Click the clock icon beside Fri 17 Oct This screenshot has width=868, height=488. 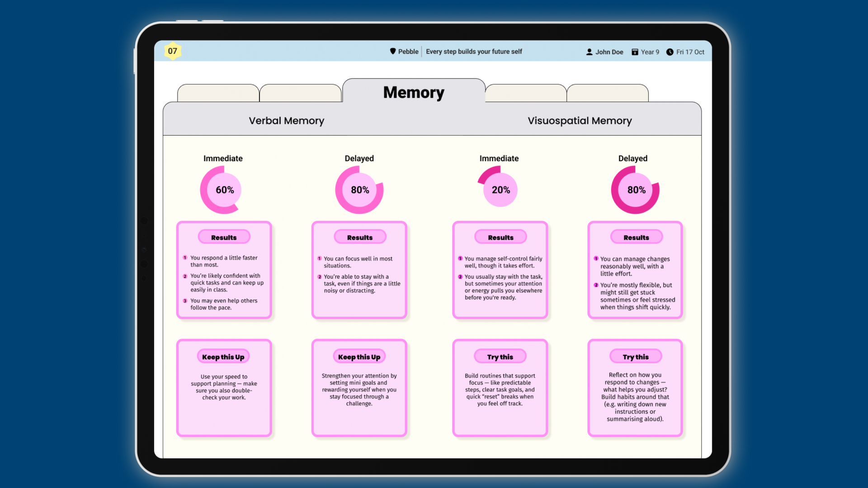click(x=670, y=52)
